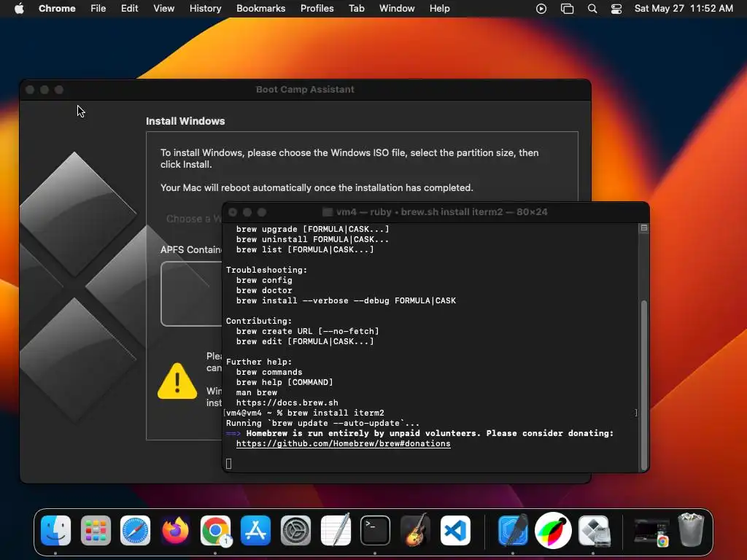Open the date and time menu

pyautogui.click(x=684, y=9)
